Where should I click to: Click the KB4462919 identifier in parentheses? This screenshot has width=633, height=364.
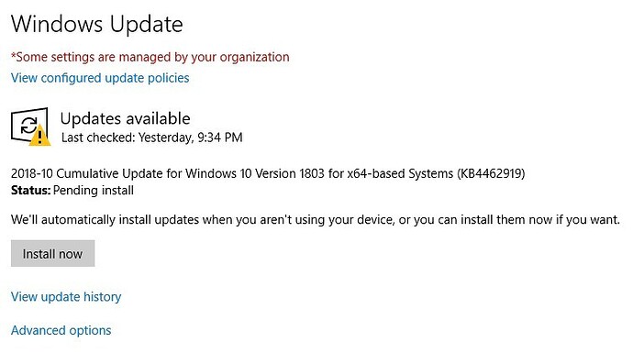point(491,173)
